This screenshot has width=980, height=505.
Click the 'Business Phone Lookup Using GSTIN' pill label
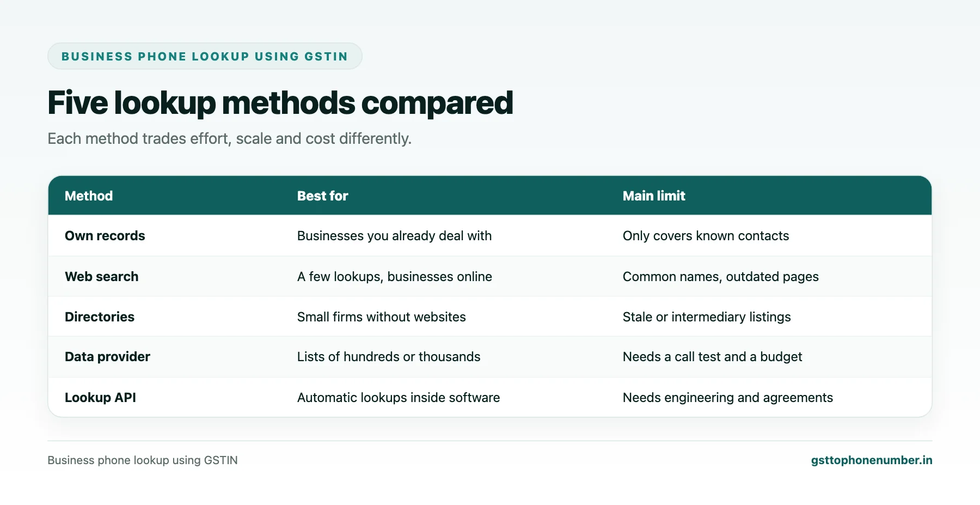tap(205, 56)
